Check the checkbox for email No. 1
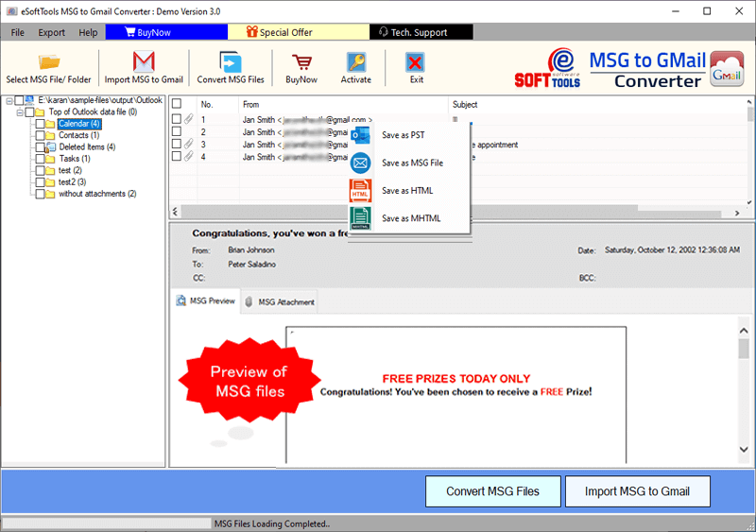756x532 pixels. click(x=177, y=119)
